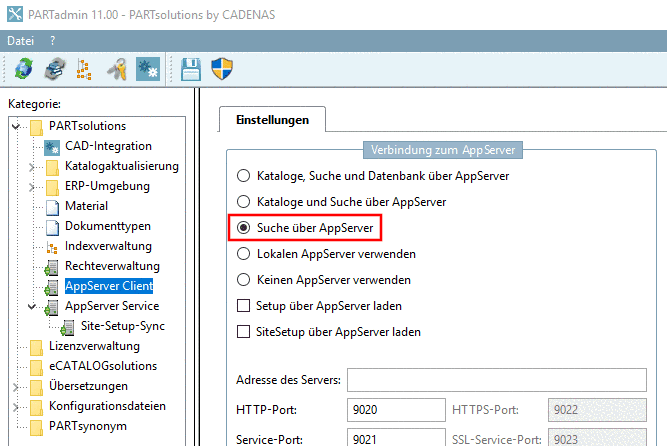The image size is (667, 446).
Task: Check 'SiteSetup über AppServer laden' box
Action: click(x=242, y=331)
